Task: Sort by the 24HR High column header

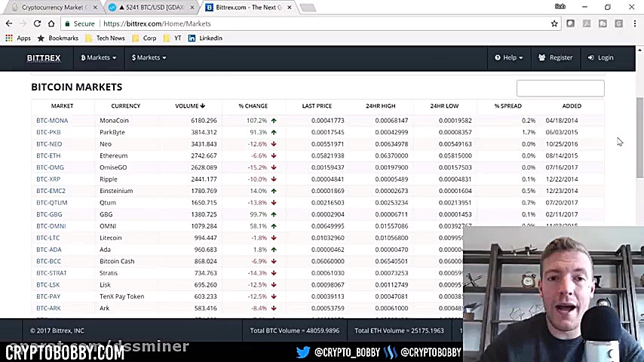Action: click(x=380, y=106)
